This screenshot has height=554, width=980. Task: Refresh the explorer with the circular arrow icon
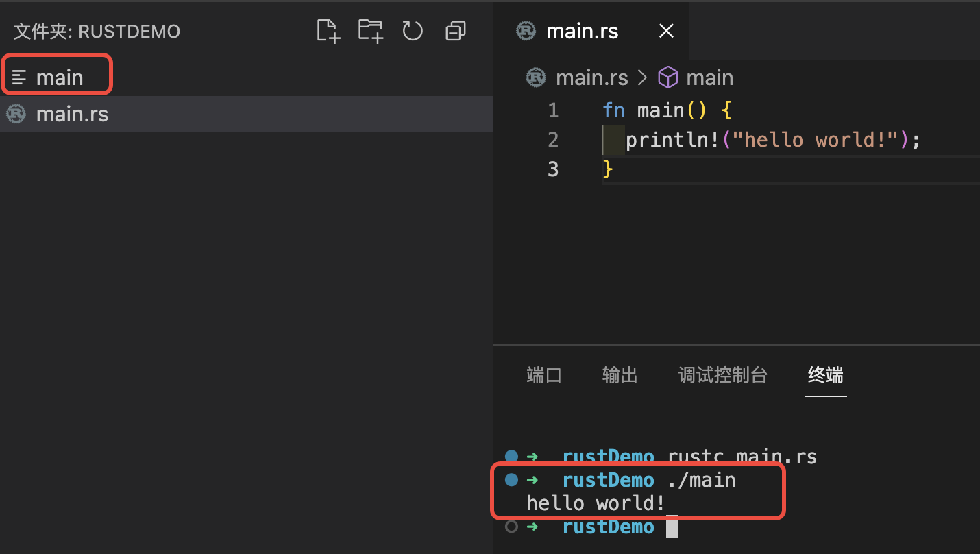click(x=413, y=31)
